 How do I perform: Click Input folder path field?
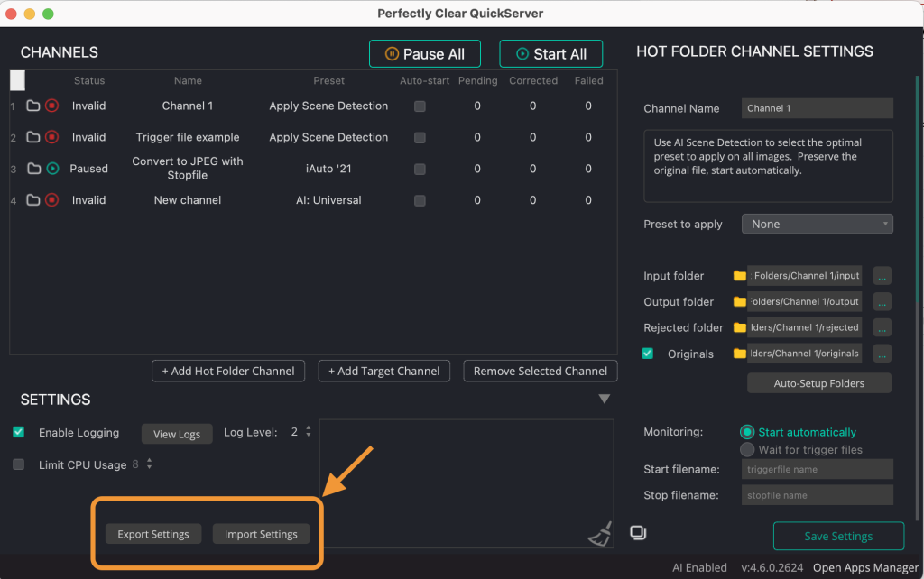[x=805, y=276]
